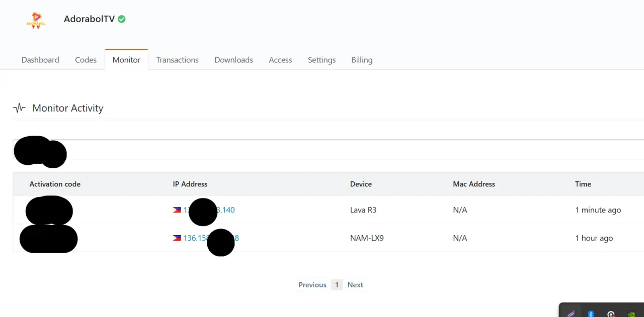Click the Mac Address column header

(x=474, y=184)
